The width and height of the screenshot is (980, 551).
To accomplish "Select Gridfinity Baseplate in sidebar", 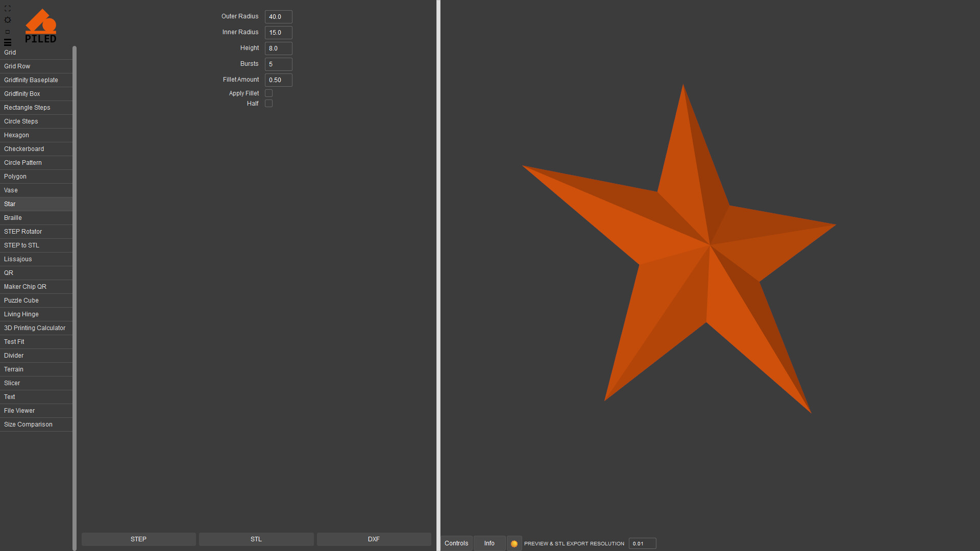I will (x=31, y=80).
